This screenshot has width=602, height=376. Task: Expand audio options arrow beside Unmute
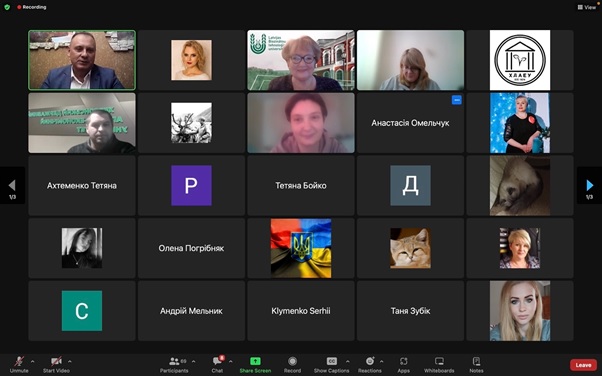pyautogui.click(x=32, y=361)
